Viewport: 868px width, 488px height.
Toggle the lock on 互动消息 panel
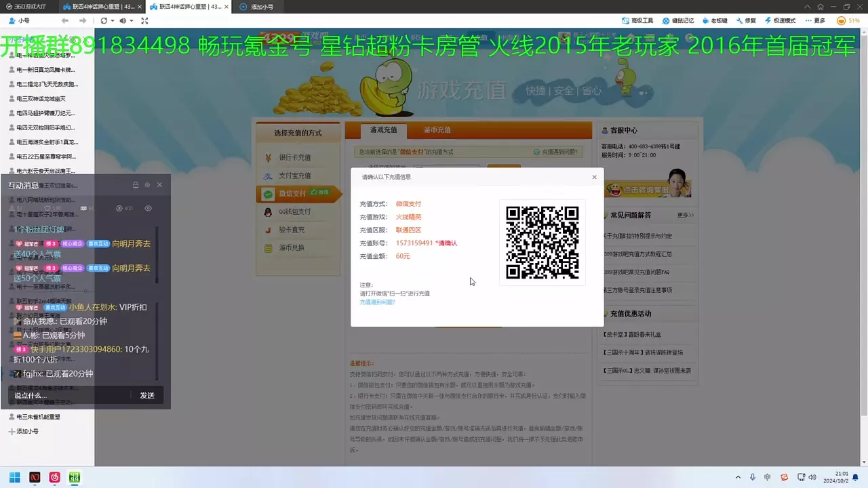tap(136, 185)
